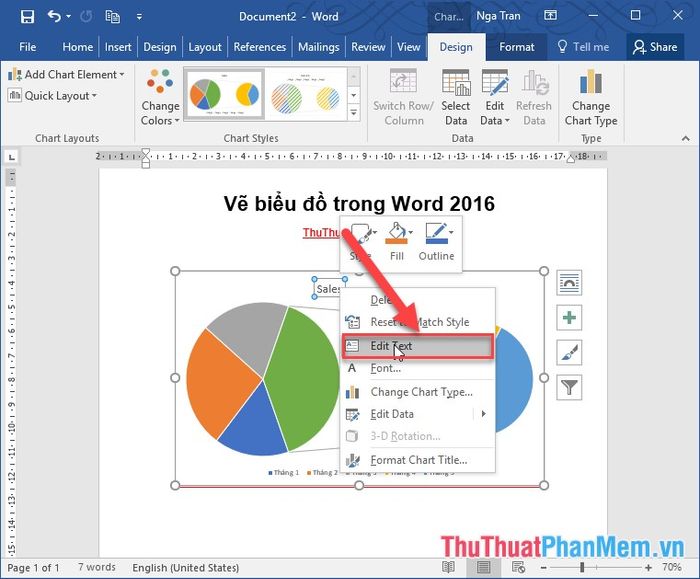Open Customize Quick Access Toolbar dropdown

click(x=139, y=17)
